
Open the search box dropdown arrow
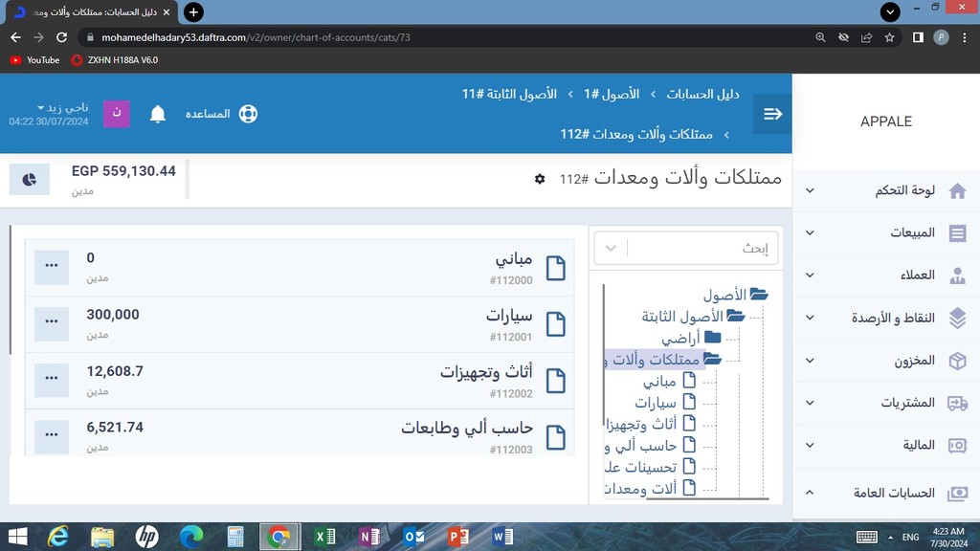(x=611, y=248)
